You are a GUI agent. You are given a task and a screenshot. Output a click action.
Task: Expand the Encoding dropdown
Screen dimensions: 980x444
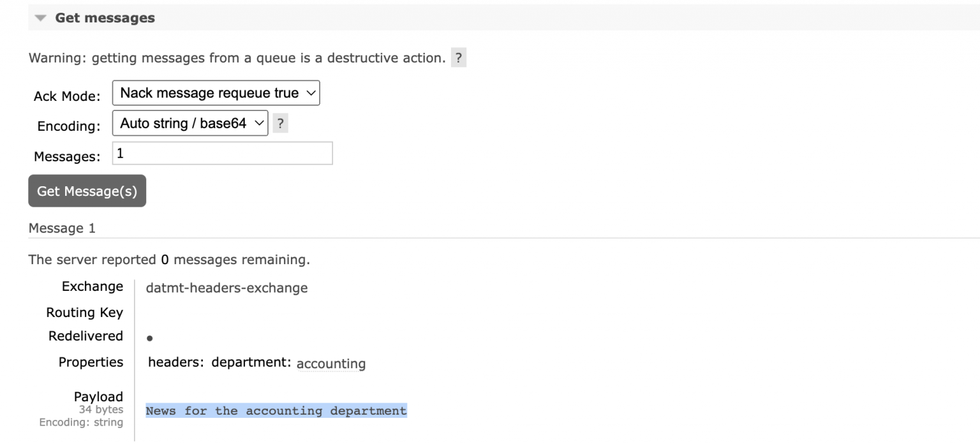(x=190, y=123)
